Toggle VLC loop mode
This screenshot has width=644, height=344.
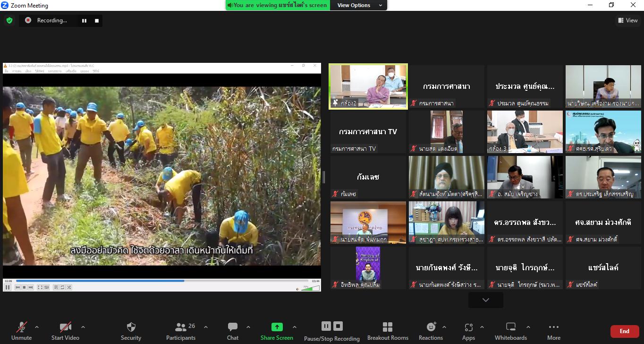[x=62, y=287]
